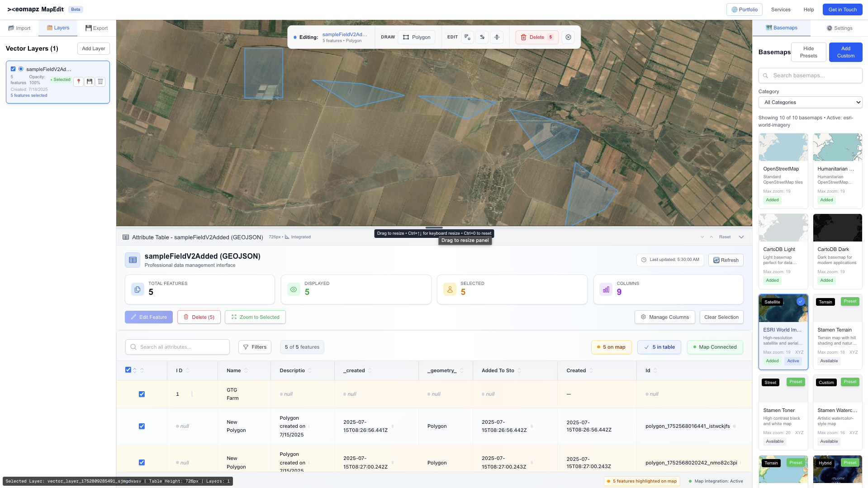The width and height of the screenshot is (868, 488).
Task: Click the Delete (5) button in table actions
Action: click(x=199, y=317)
